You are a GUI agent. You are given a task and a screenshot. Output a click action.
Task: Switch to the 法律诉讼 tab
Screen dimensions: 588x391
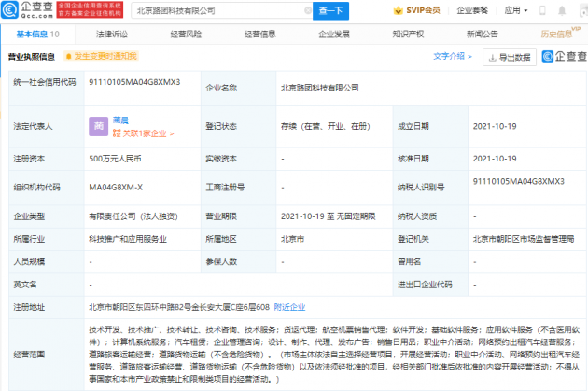pos(110,34)
